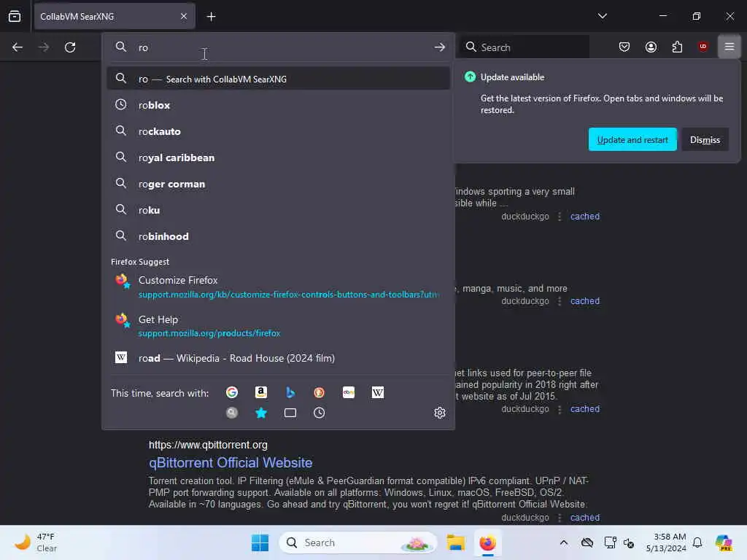Choose the rockauto suggestion
This screenshot has height=560, width=747.
(278, 131)
